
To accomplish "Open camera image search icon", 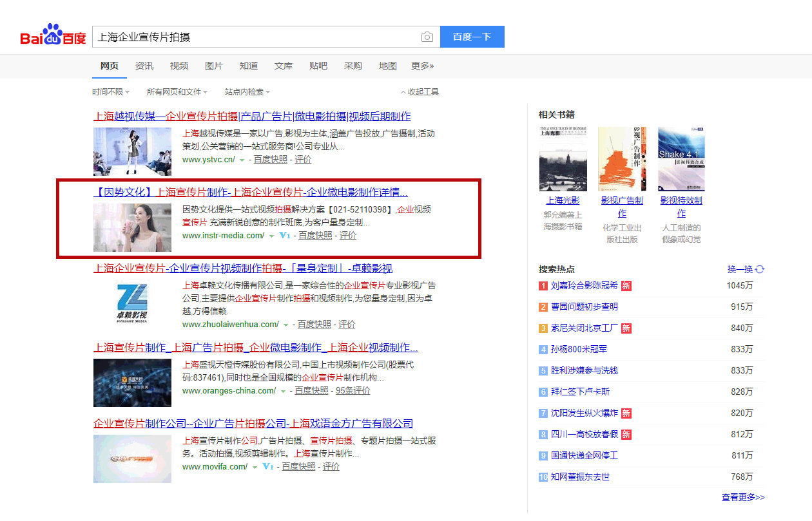I will (427, 37).
